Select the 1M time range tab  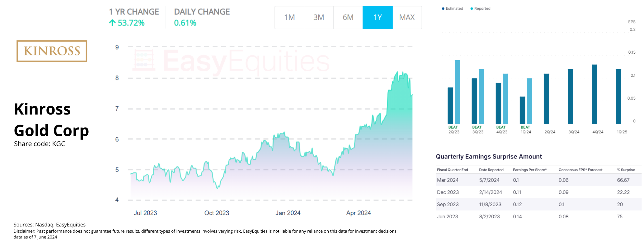pyautogui.click(x=289, y=18)
